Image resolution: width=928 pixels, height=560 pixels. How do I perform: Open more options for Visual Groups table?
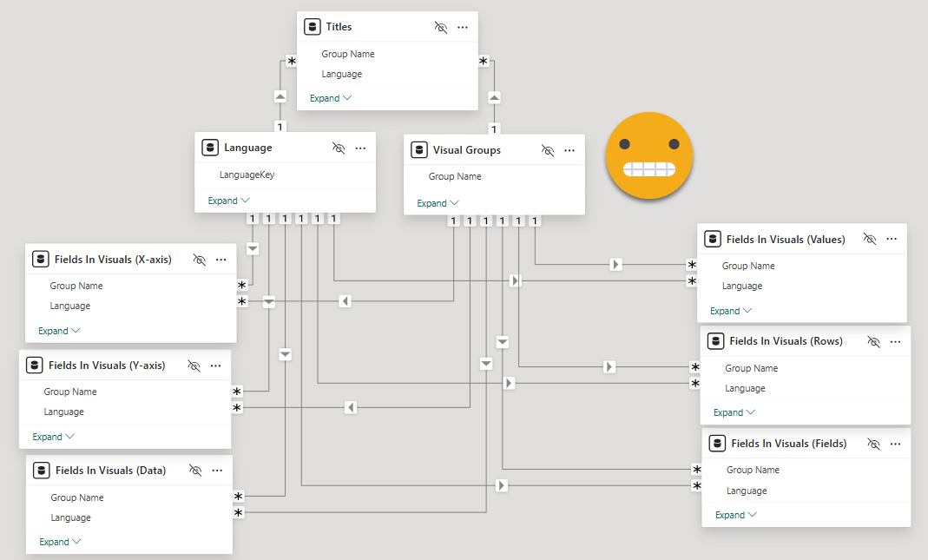click(569, 150)
